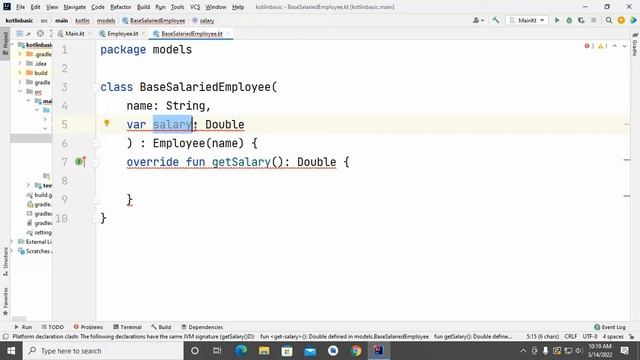Open Project view selector dropdown
Viewport: 640px width, 360px height.
[x=24, y=33]
